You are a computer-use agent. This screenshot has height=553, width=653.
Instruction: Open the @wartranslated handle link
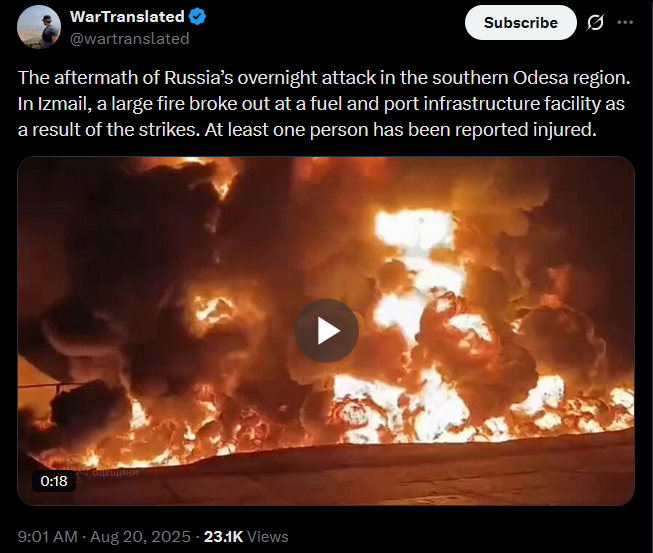point(130,39)
